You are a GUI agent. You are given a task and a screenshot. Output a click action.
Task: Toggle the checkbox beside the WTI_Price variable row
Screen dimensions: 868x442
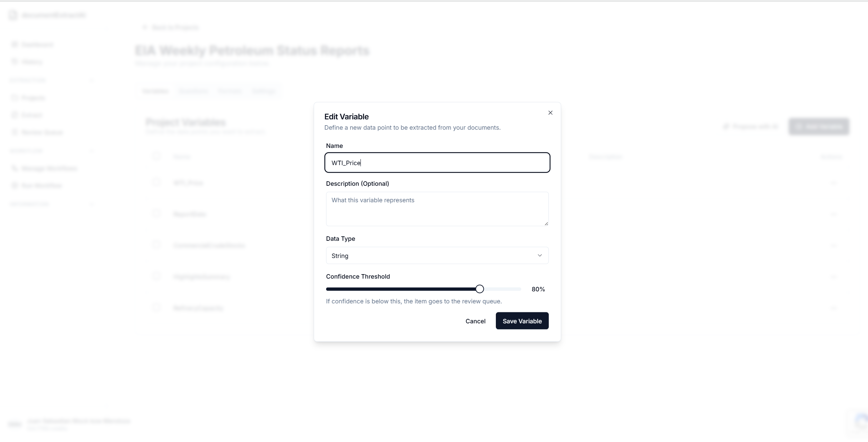click(x=157, y=183)
